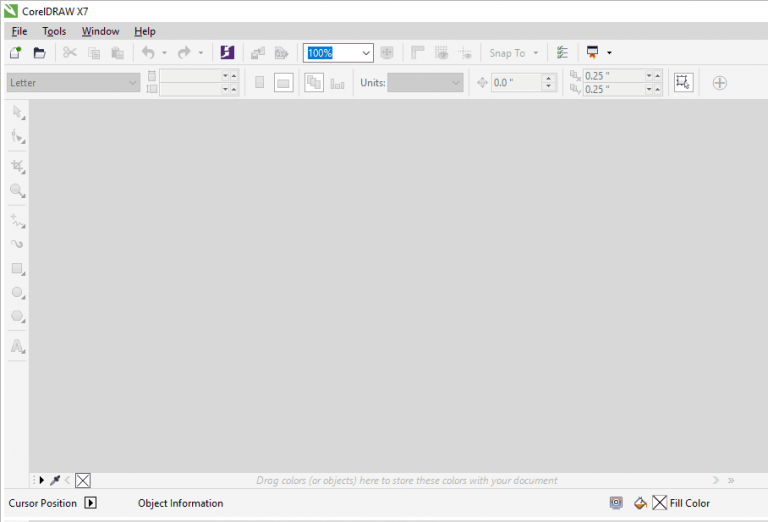Click the Quick customize plus button
The height and width of the screenshot is (522, 768).
[x=720, y=83]
